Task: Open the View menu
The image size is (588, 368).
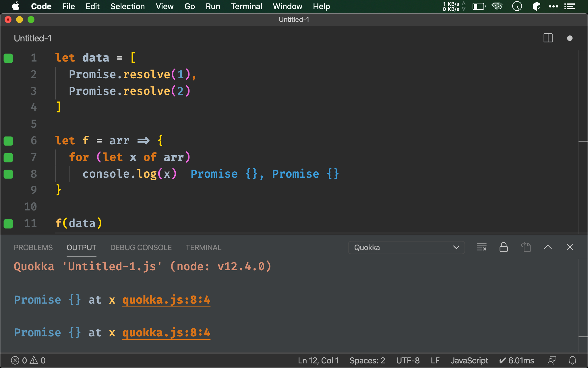Action: (x=165, y=6)
